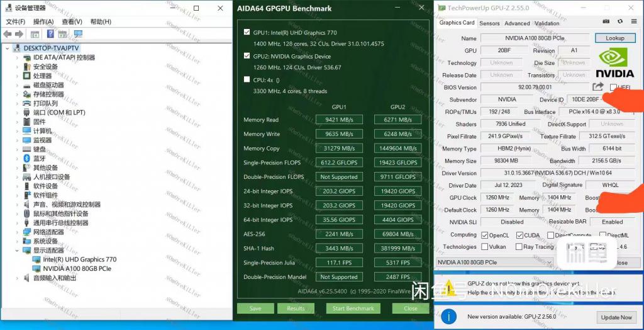
Task: Click the scan hardware monitor toolbar icon
Action: pyautogui.click(x=78, y=34)
